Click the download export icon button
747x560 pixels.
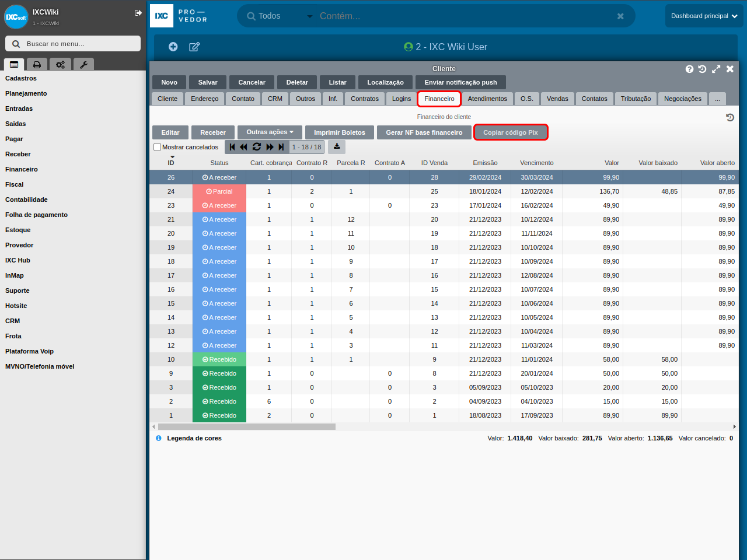[x=337, y=146]
